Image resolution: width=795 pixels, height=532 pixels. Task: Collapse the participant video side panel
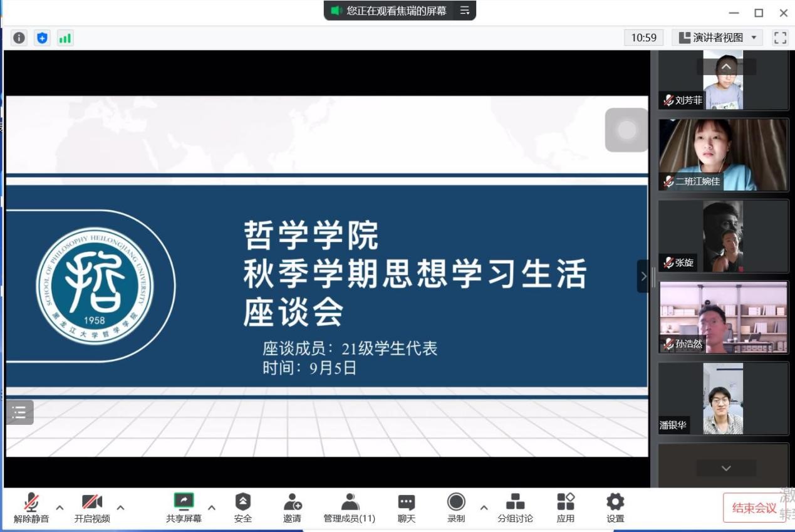pos(643,276)
